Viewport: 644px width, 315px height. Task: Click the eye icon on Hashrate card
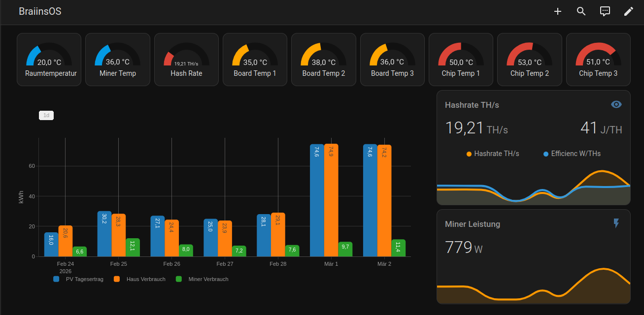point(616,104)
